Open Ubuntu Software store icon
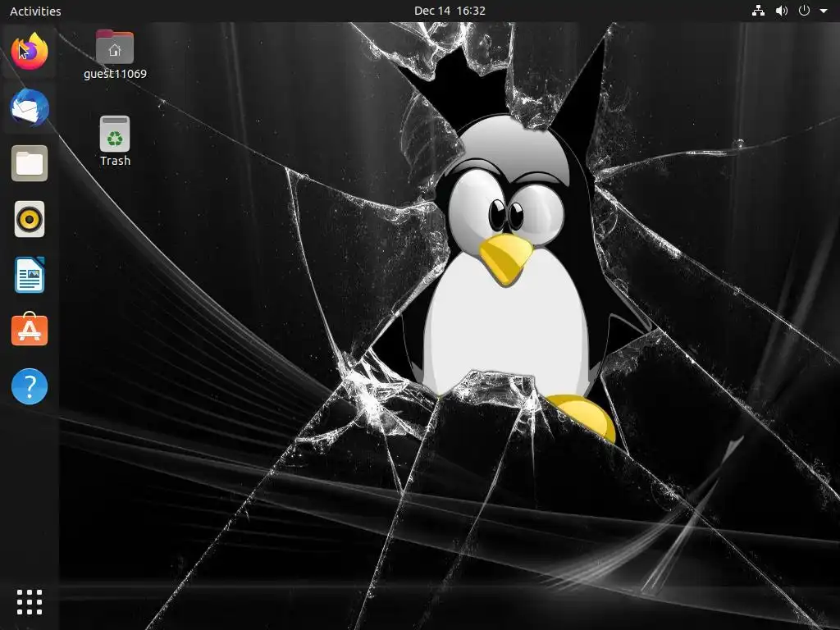 (x=30, y=330)
